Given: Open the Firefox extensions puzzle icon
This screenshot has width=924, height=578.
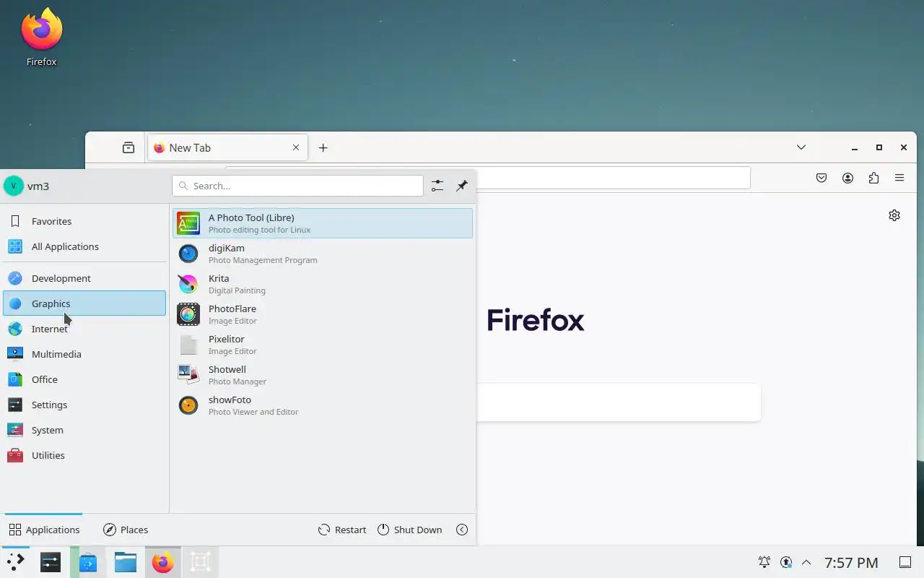Looking at the screenshot, I should click(873, 178).
